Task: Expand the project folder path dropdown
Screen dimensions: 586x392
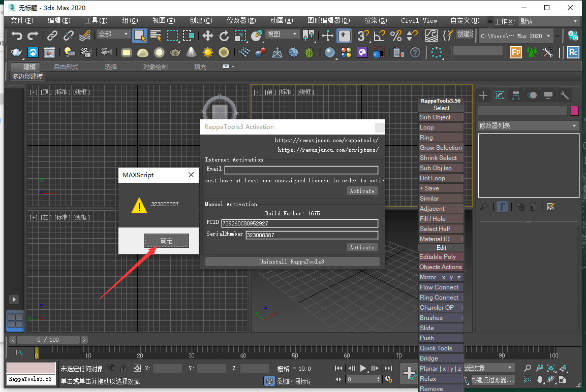Action: click(x=548, y=36)
